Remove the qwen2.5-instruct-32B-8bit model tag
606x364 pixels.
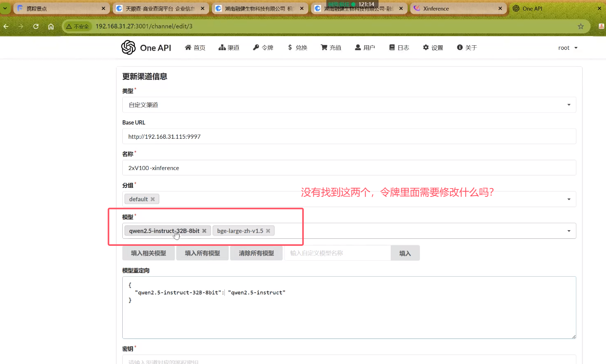point(204,231)
